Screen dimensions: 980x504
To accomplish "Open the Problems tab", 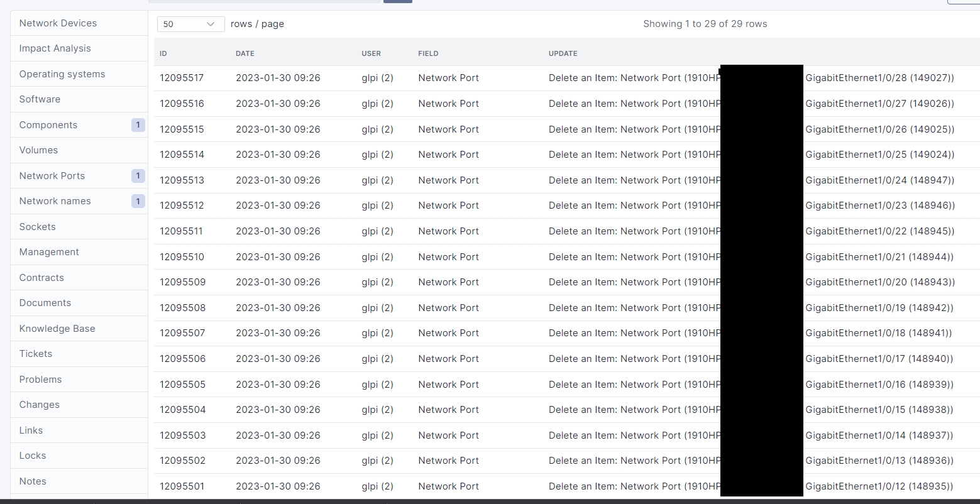I will click(x=40, y=379).
